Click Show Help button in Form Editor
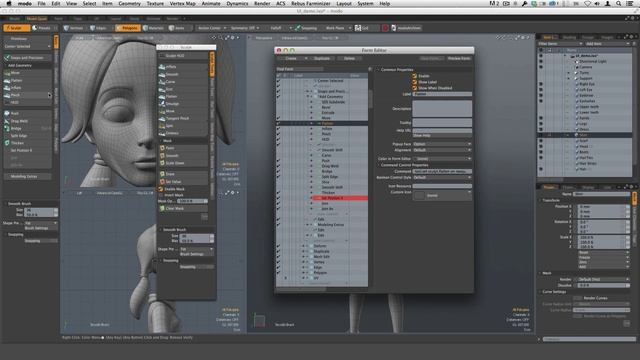Image resolution: width=640 pixels, height=360 pixels. point(442,136)
